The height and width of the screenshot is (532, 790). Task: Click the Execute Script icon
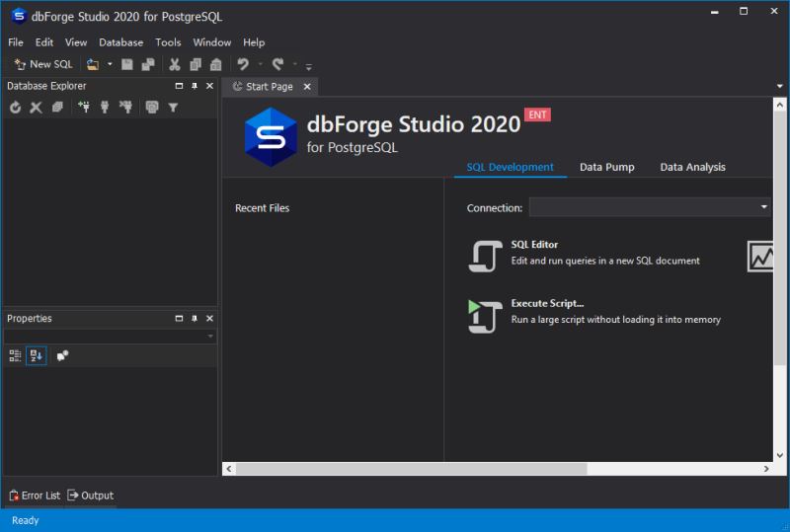click(485, 316)
